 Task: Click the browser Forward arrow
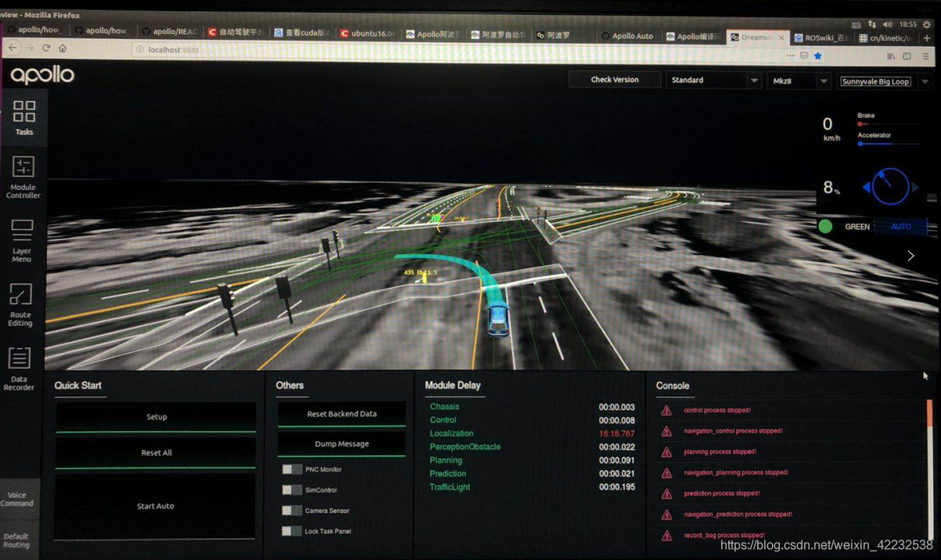(30, 48)
